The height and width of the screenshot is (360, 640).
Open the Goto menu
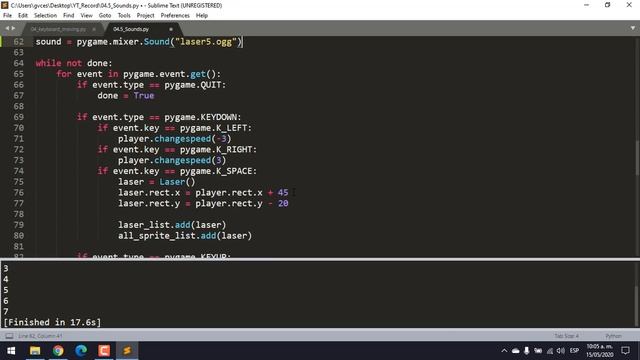coord(105,16)
